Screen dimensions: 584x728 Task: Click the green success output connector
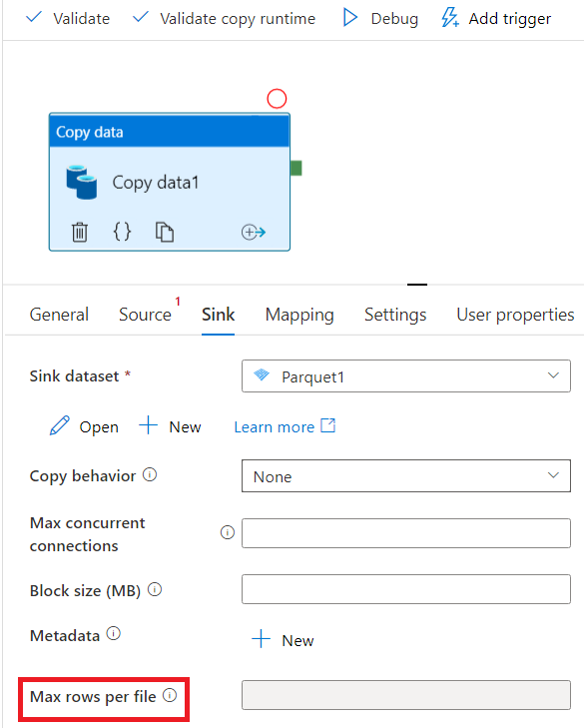296,168
